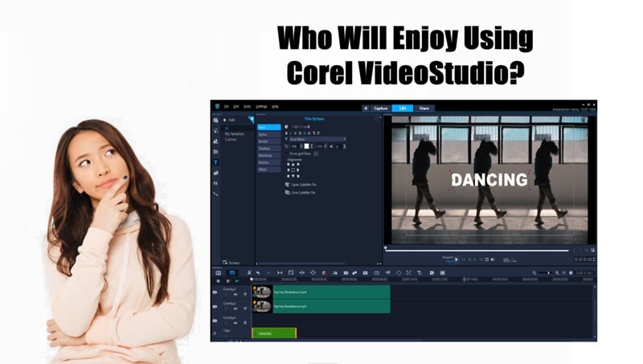643x364 pixels.
Task: Open the font size dropdown arrow
Action: 301,146
